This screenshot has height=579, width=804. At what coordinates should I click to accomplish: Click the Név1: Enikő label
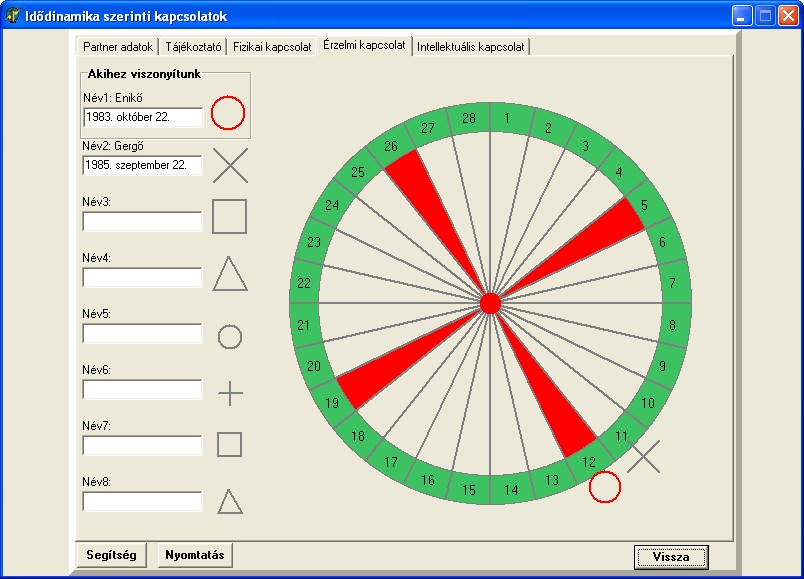pos(113,98)
